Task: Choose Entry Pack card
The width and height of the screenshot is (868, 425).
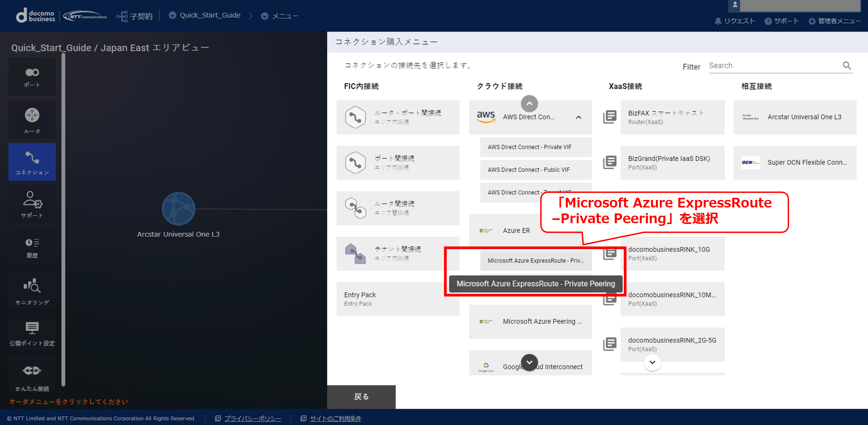Action: point(397,299)
